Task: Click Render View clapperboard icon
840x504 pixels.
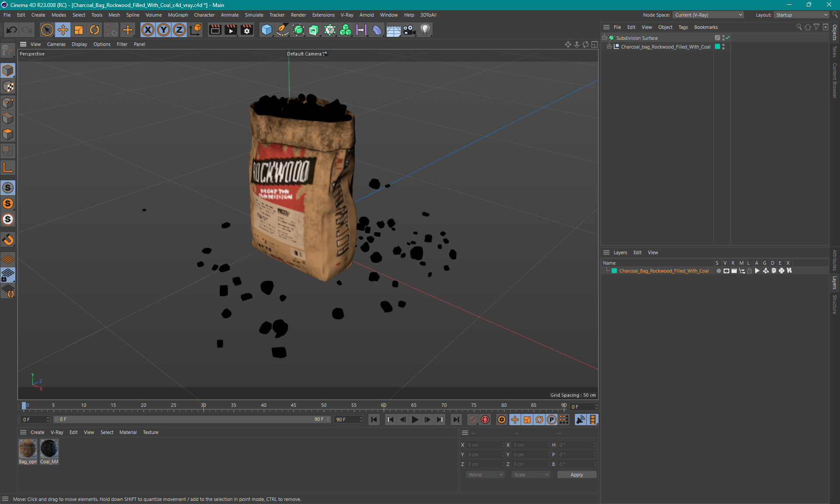Action: tap(215, 30)
